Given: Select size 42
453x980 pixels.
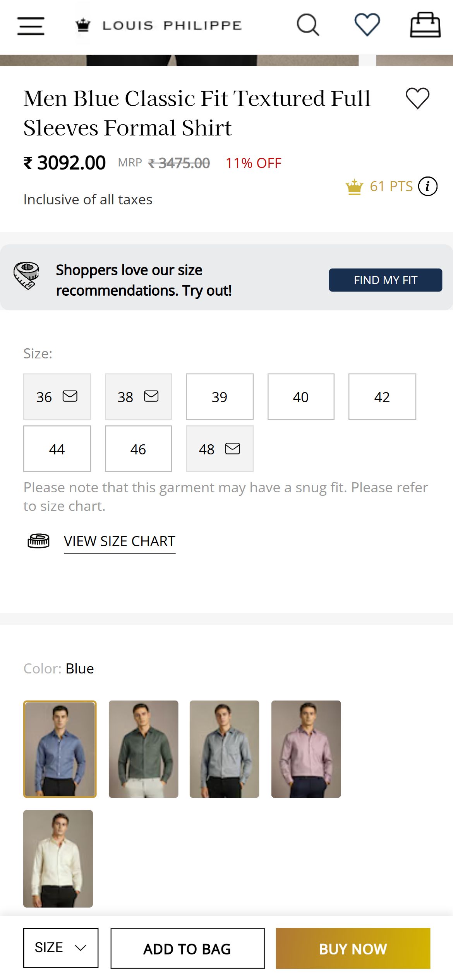Looking at the screenshot, I should pyautogui.click(x=382, y=397).
